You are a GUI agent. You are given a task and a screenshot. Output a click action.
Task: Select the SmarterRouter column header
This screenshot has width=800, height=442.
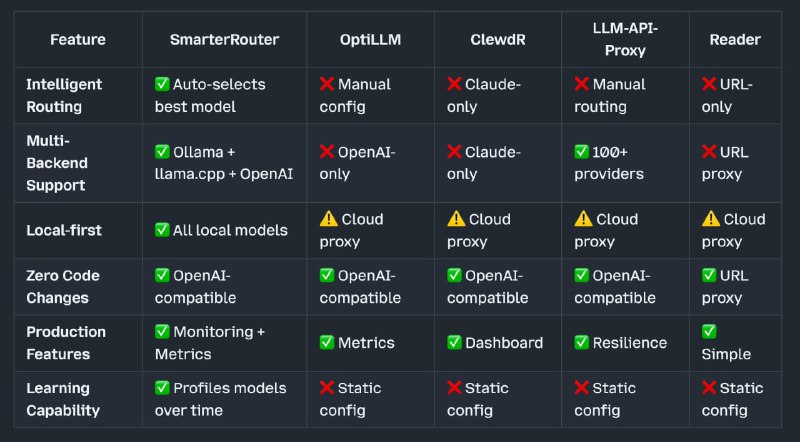pos(224,39)
